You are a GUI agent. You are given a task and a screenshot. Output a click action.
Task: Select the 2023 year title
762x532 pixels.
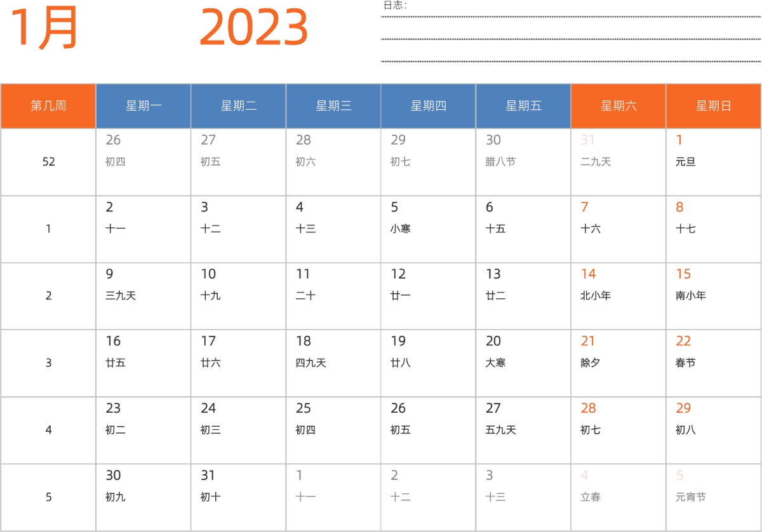254,27
